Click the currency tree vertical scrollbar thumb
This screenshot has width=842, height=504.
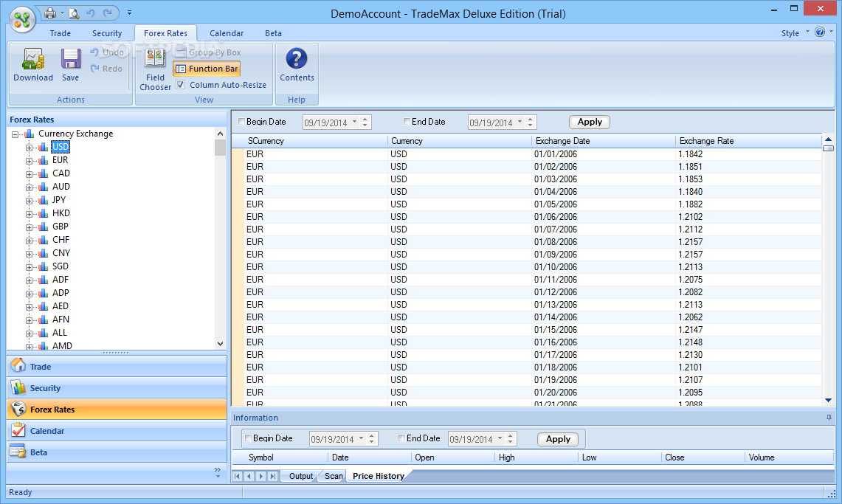[x=220, y=147]
